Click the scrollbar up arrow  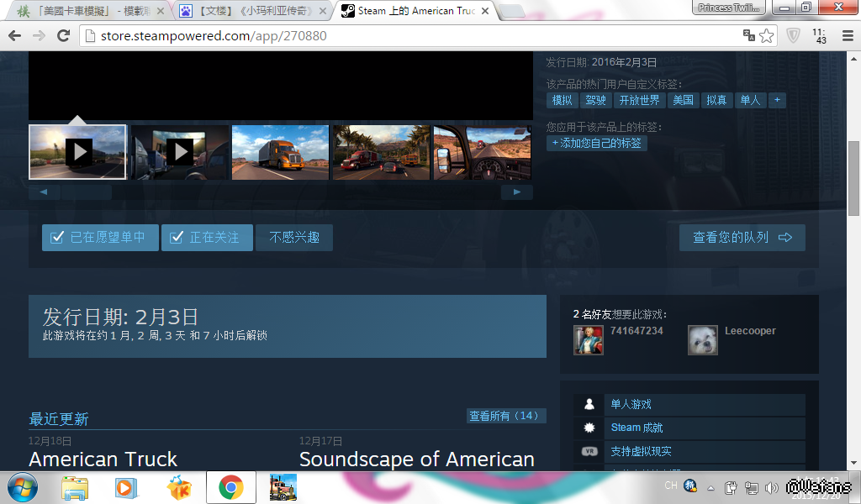854,58
